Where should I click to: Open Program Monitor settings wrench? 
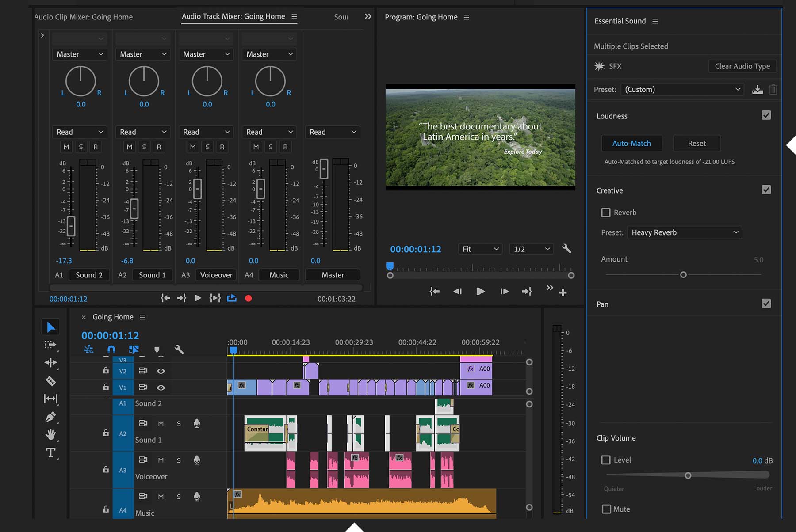pyautogui.click(x=566, y=249)
